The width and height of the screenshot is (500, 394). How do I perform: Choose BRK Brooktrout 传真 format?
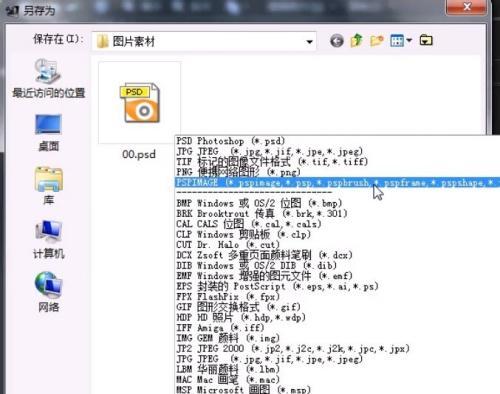[337, 213]
